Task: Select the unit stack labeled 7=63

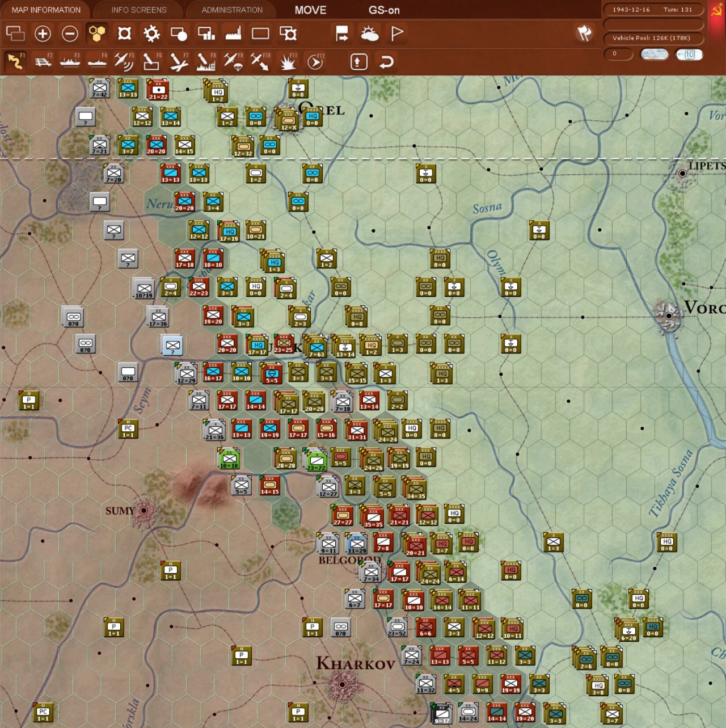Action: (315, 346)
